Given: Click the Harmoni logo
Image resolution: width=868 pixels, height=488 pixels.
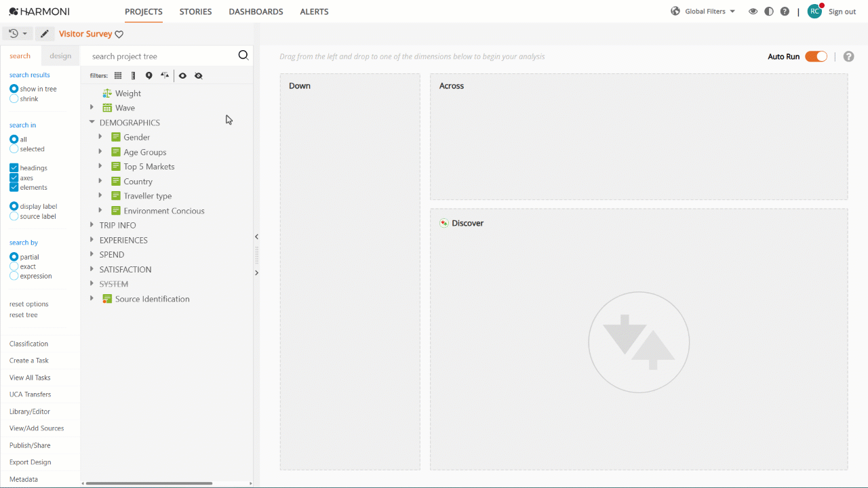Looking at the screenshot, I should [39, 12].
